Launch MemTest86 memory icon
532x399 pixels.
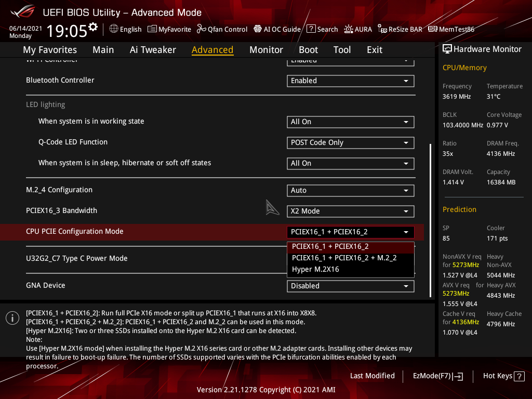click(x=433, y=29)
